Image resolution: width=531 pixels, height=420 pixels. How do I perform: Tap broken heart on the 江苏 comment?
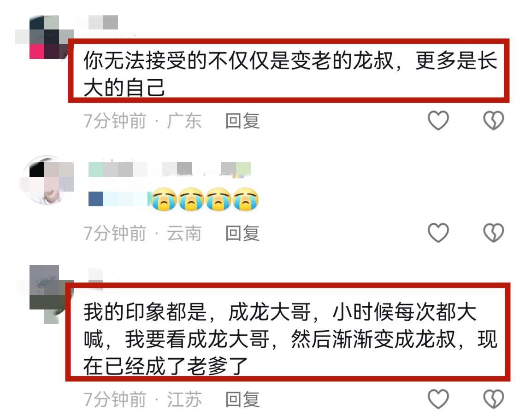pyautogui.click(x=493, y=399)
